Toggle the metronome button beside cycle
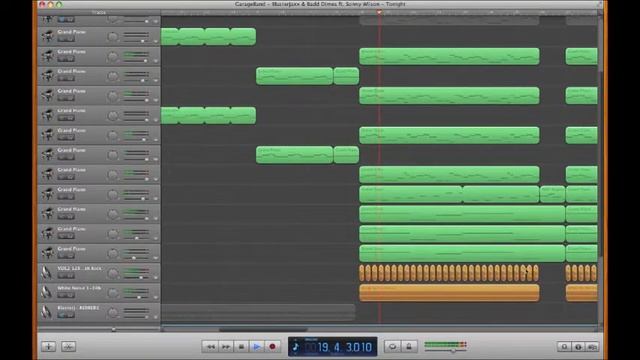Screen dimensions: 640x360 [409, 347]
